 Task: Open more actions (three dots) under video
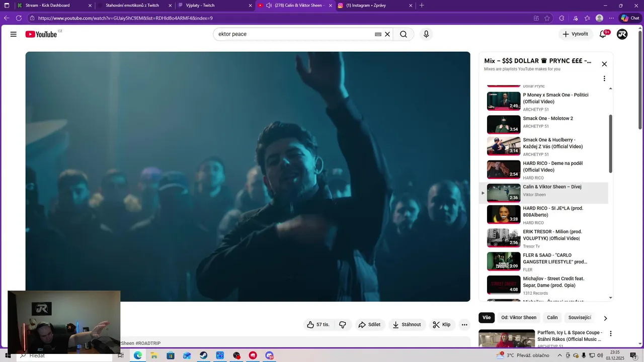(x=464, y=325)
